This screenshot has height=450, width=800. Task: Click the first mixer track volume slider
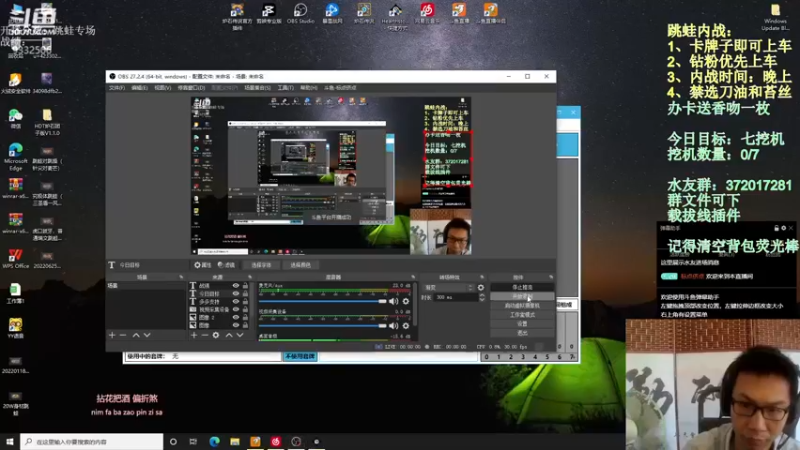(322, 302)
